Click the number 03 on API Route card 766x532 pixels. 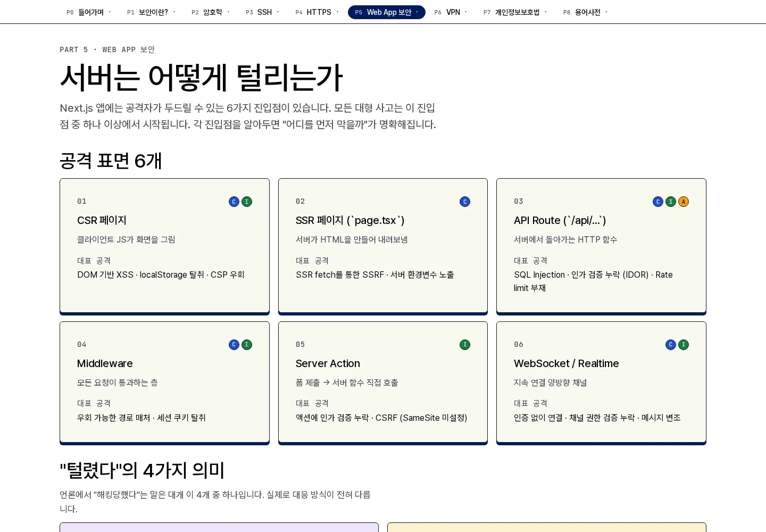pos(519,201)
